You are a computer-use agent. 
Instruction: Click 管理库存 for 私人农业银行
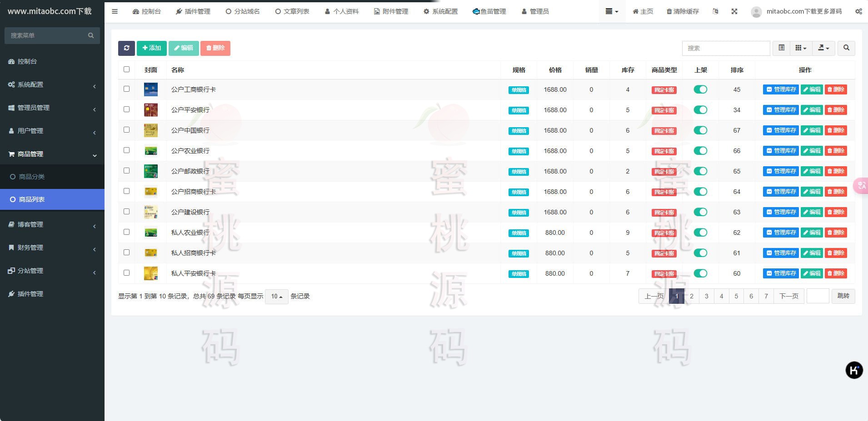[x=781, y=233]
